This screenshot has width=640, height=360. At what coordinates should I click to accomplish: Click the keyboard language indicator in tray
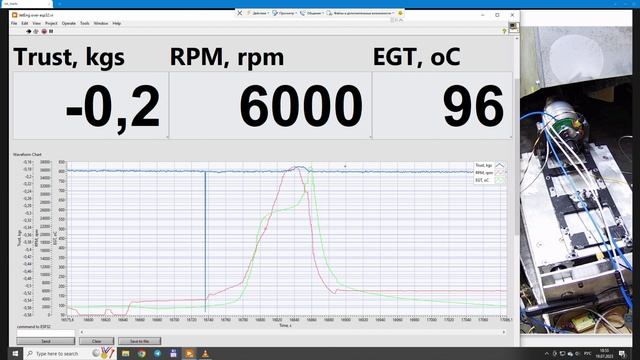[587, 353]
